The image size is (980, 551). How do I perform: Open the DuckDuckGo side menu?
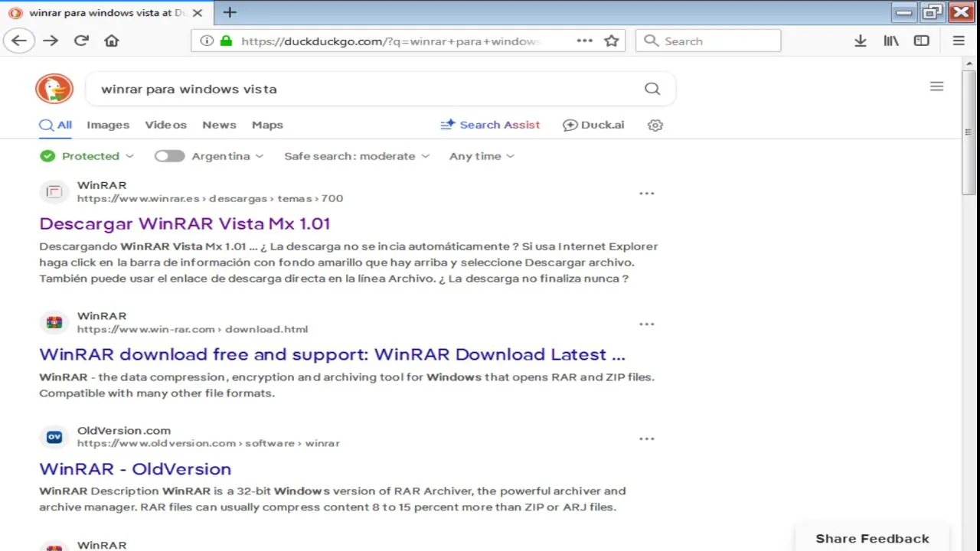[x=936, y=86]
